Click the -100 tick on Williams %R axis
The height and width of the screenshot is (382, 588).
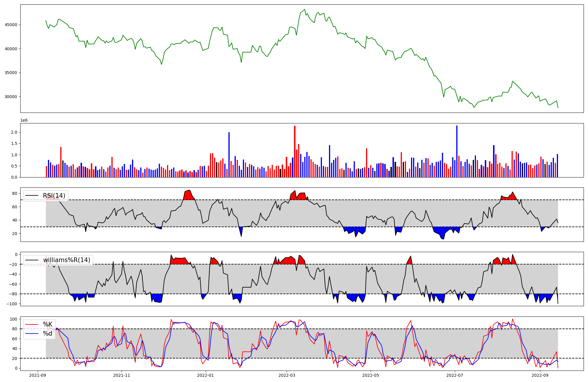click(x=12, y=304)
